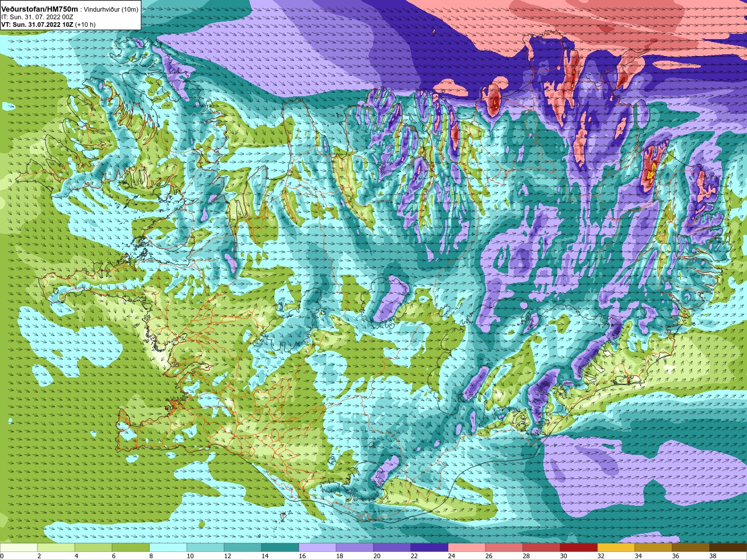Image resolution: width=747 pixels, height=560 pixels.
Task: Select the green 6–8 legend swatch
Action: (x=131, y=548)
